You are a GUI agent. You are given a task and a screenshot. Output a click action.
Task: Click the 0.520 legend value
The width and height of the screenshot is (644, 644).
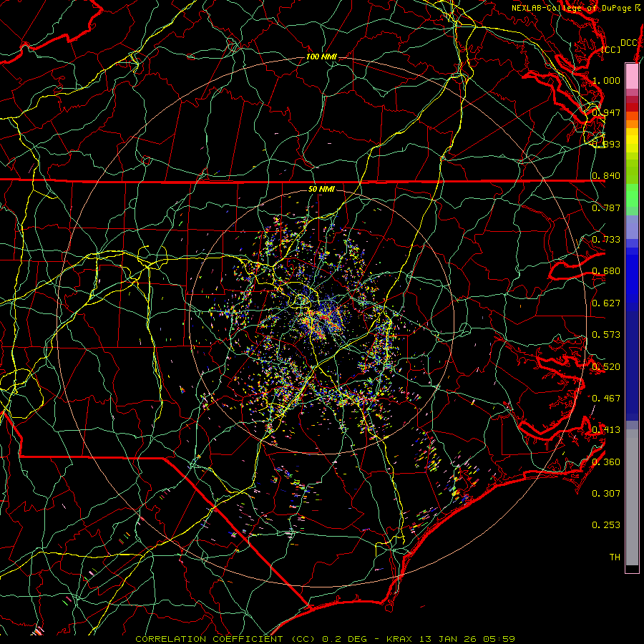(x=606, y=367)
